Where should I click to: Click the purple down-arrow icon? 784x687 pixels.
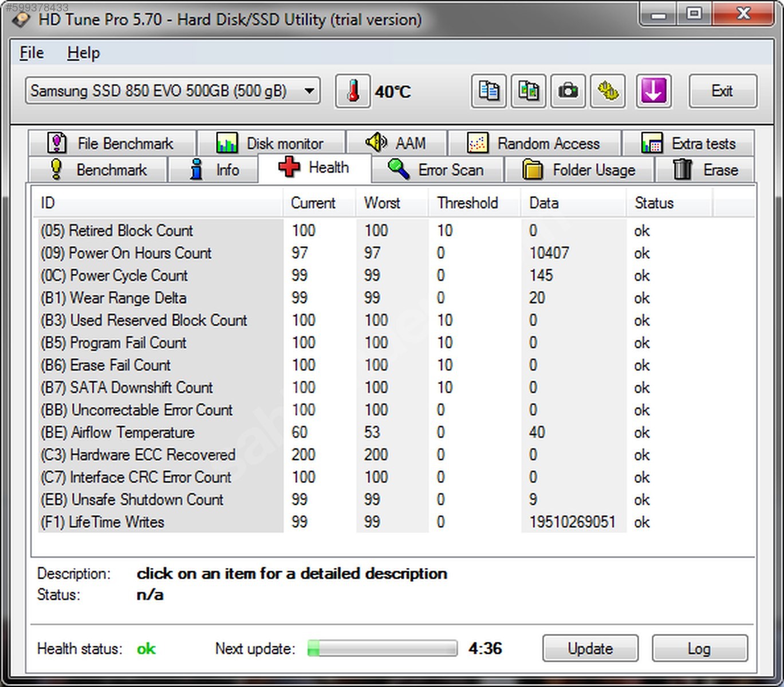(653, 91)
